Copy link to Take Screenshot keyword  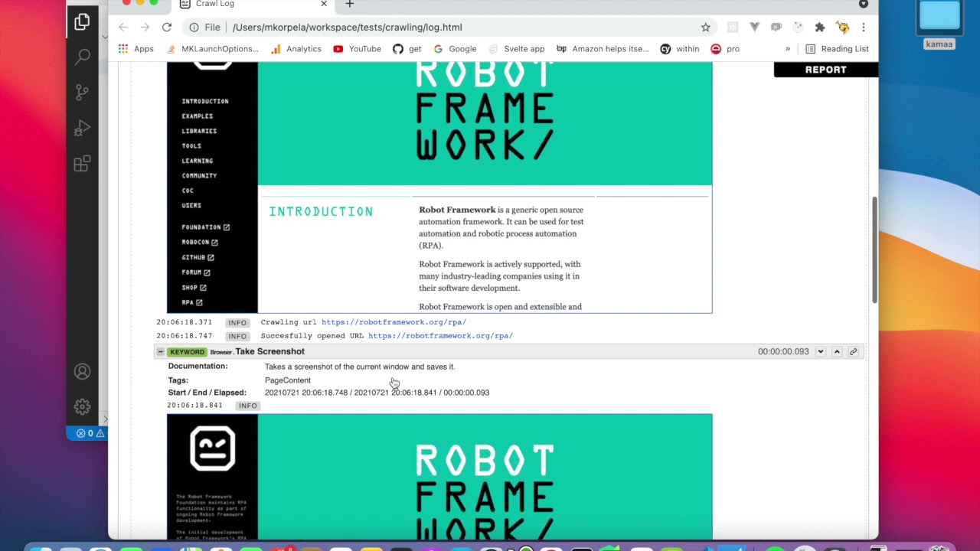853,352
